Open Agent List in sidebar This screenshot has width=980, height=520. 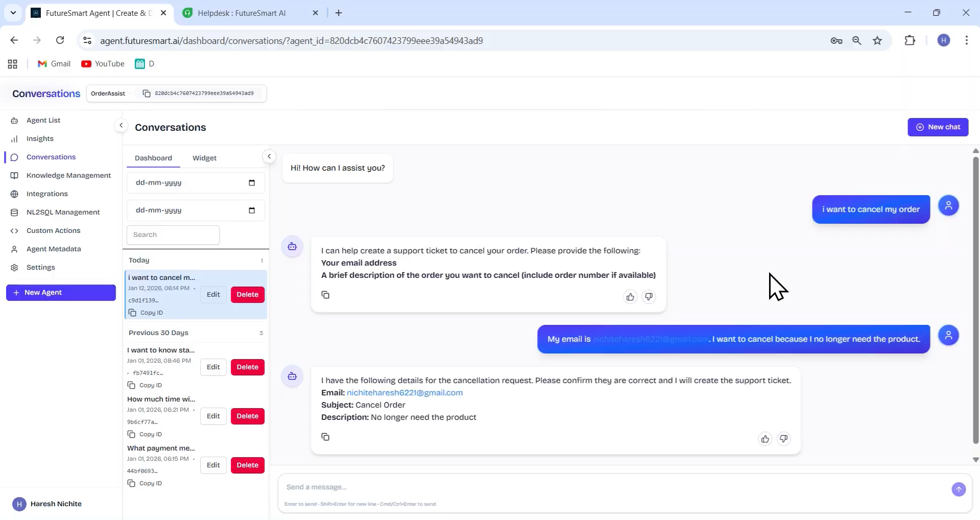[x=43, y=120]
